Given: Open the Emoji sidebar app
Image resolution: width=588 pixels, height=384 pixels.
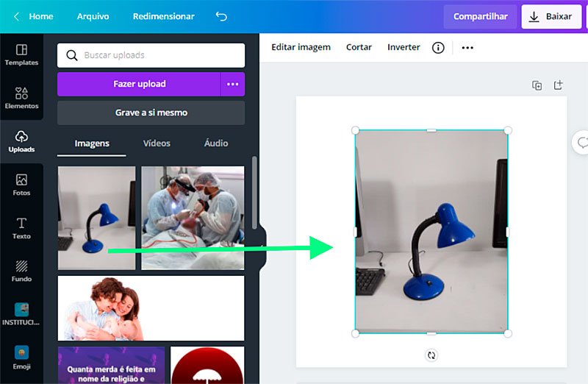Looking at the screenshot, I should pos(21,358).
